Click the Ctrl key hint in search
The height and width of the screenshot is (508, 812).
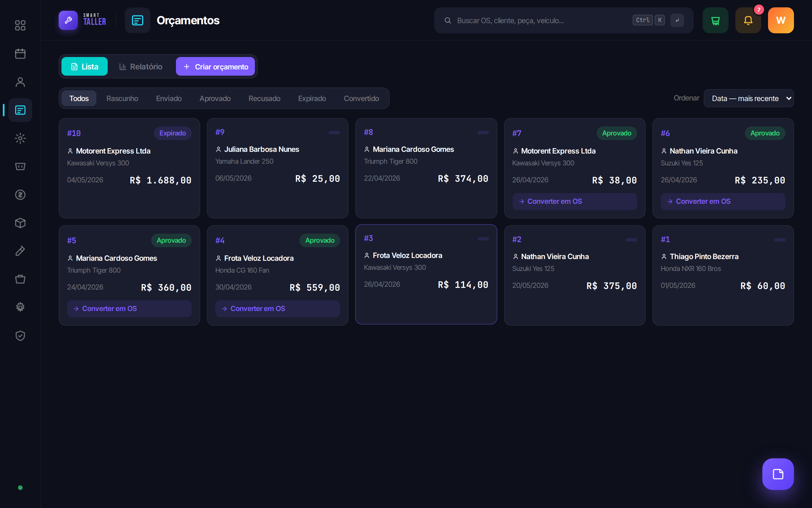click(x=643, y=20)
